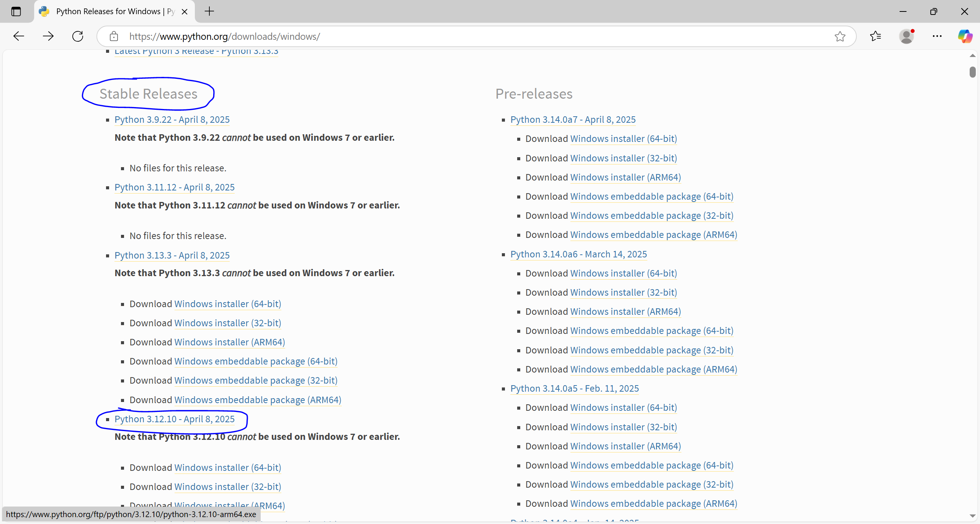Download 3.14.0a7 embeddable package (32-bit)
Image resolution: width=980 pixels, height=524 pixels.
coord(652,216)
